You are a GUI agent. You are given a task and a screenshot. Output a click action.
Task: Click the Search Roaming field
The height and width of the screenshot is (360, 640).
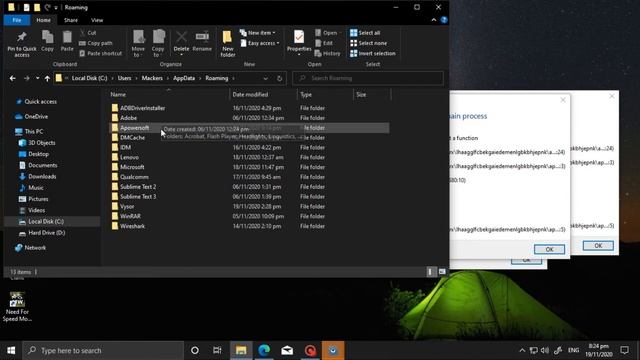coord(368,78)
